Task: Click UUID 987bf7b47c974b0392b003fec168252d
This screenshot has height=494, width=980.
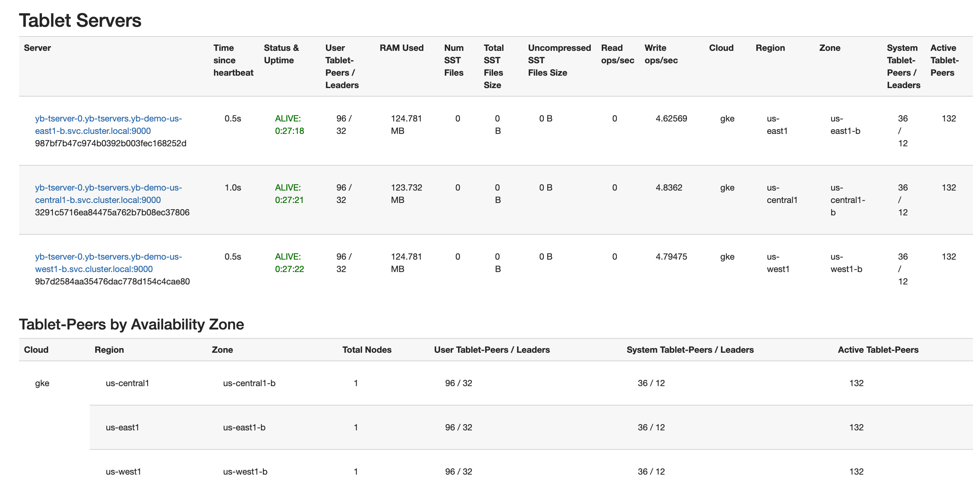Action: tap(111, 143)
